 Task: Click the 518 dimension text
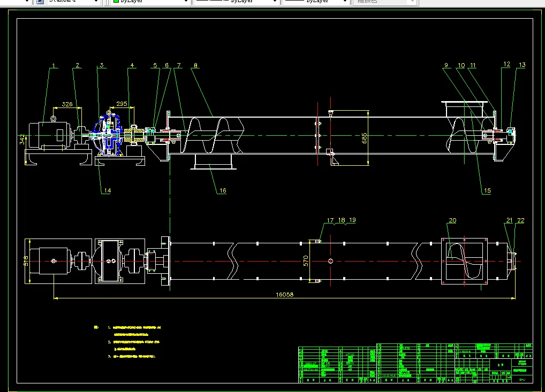point(26,261)
